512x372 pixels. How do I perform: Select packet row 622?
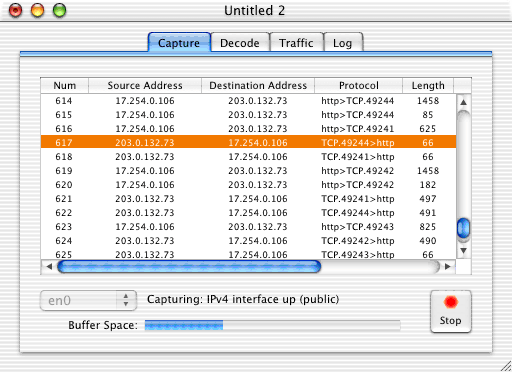click(x=248, y=213)
